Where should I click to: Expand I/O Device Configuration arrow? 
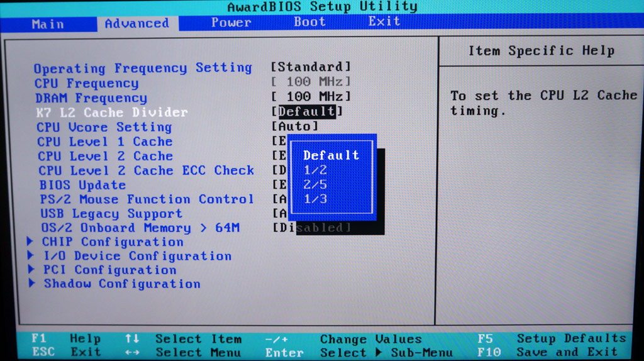(31, 255)
